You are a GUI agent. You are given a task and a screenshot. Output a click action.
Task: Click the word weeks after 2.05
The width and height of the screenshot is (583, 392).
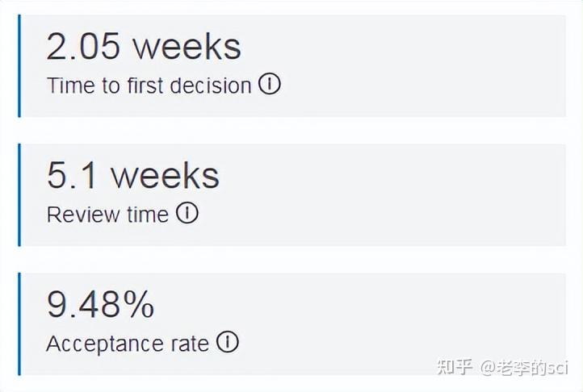(x=187, y=47)
